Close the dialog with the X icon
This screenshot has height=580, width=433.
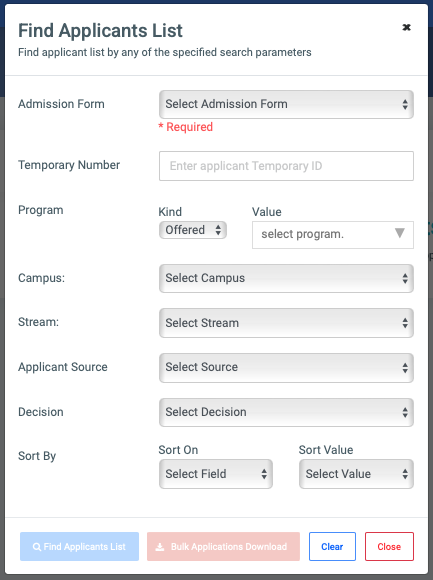pyautogui.click(x=406, y=27)
